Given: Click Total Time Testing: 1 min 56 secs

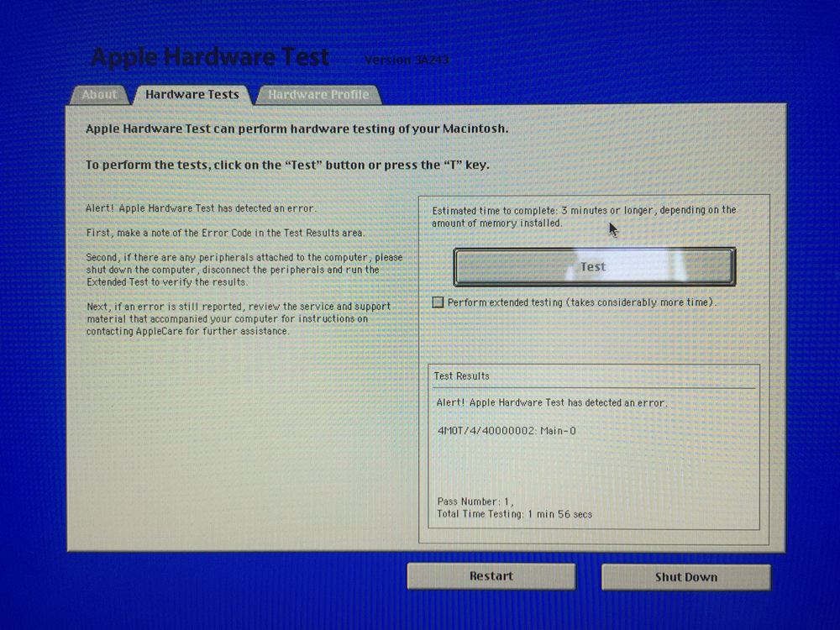Looking at the screenshot, I should click(514, 514).
